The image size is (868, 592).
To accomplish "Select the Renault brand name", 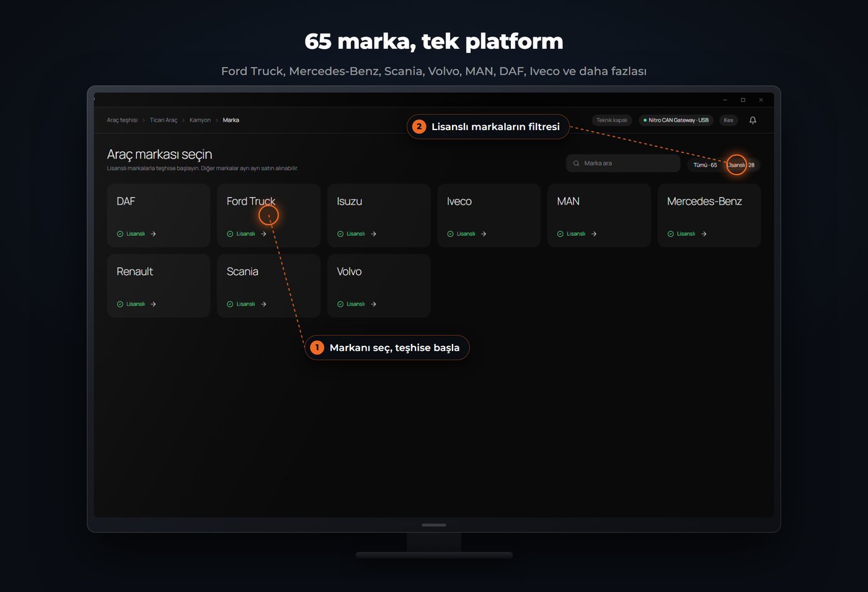I will (x=135, y=272).
